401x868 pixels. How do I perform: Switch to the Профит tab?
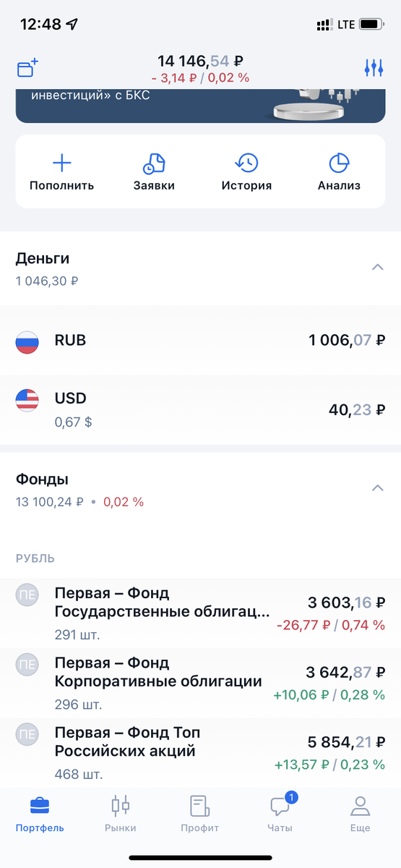tap(199, 814)
